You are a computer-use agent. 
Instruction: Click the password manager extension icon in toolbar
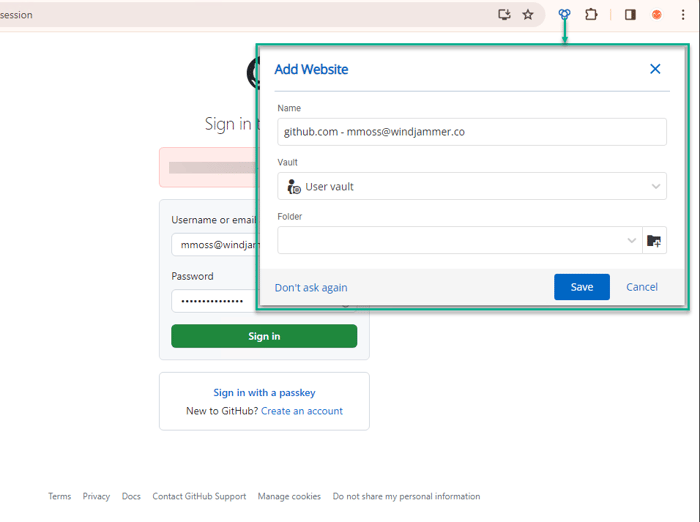coord(564,15)
